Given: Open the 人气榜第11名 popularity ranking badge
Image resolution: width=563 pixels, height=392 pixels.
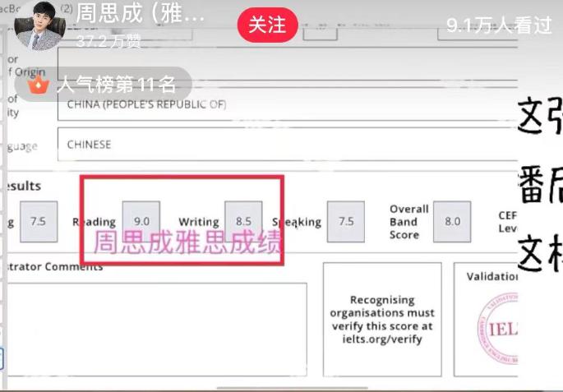Looking at the screenshot, I should [x=105, y=84].
